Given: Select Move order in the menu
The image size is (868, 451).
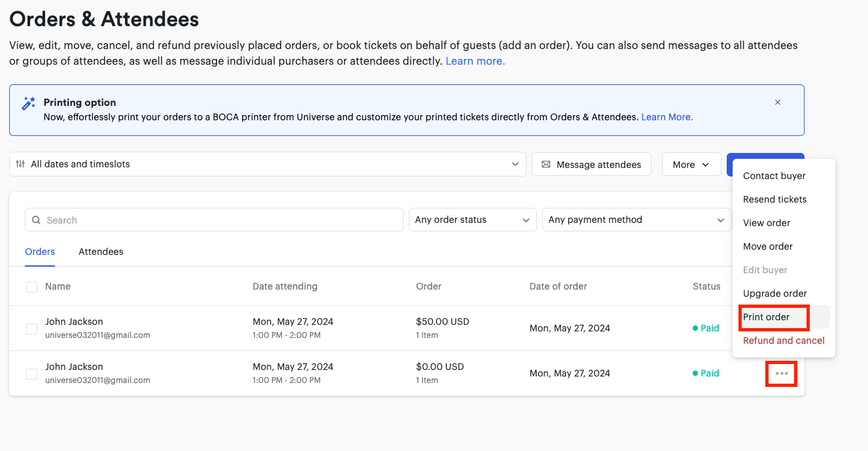Looking at the screenshot, I should point(768,246).
